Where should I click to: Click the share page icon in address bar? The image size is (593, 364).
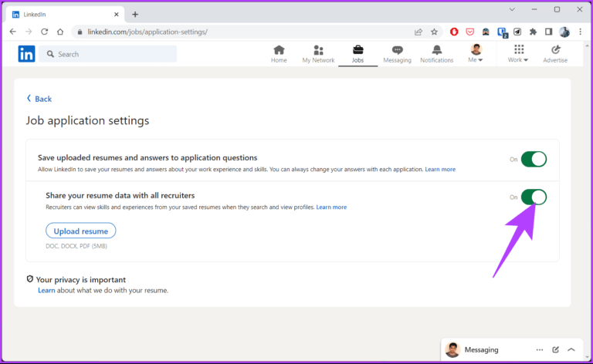418,32
